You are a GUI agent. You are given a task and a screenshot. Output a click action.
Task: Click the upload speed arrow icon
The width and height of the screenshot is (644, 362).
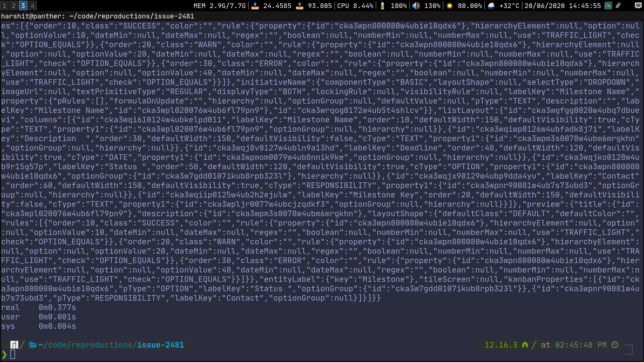pyautogui.click(x=300, y=6)
